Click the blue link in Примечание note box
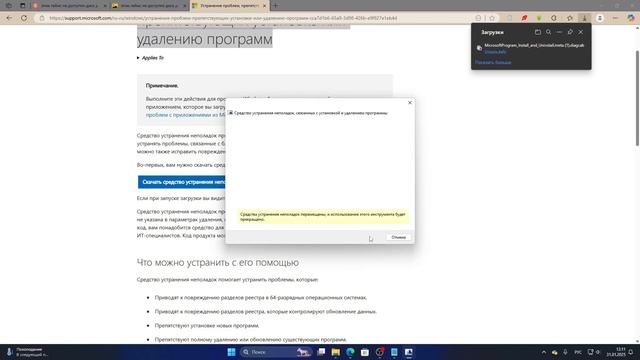 (185, 115)
